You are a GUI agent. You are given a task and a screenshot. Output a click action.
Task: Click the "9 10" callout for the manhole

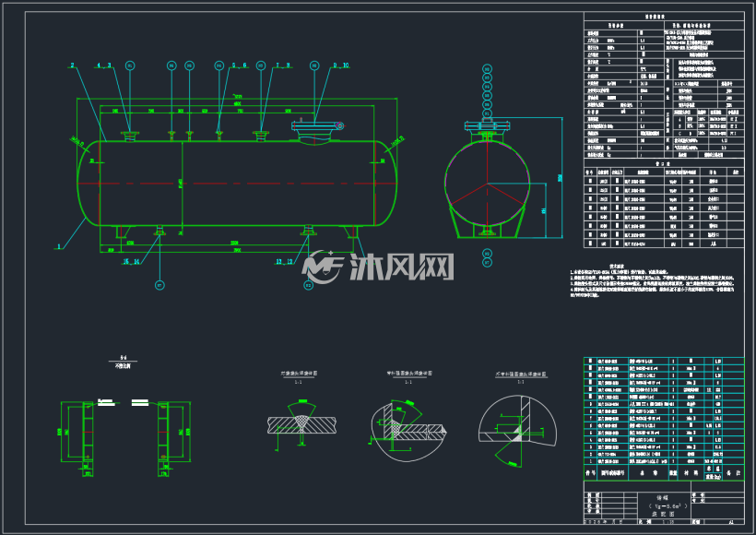pos(341,65)
